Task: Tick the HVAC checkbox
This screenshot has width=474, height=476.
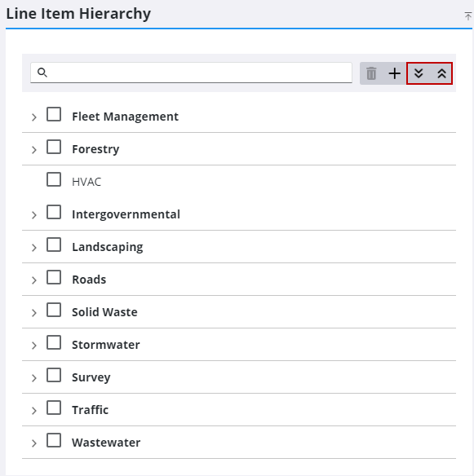Action: [x=54, y=179]
